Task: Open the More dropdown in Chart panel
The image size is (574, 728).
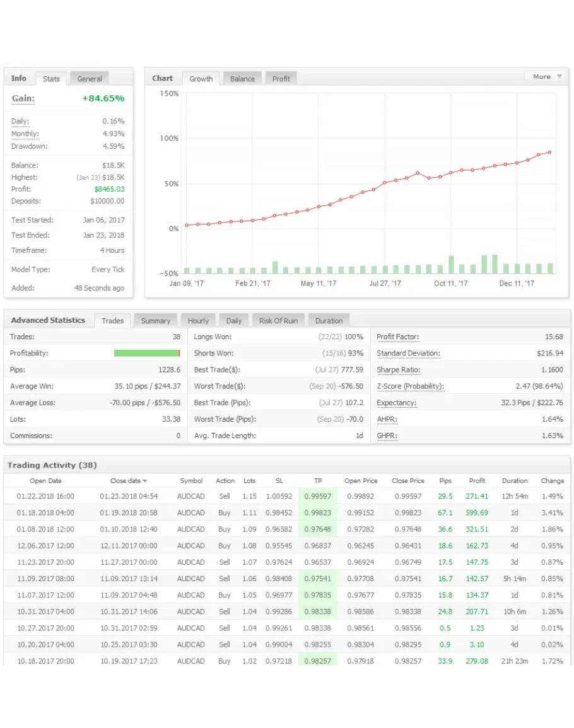Action: [x=545, y=76]
